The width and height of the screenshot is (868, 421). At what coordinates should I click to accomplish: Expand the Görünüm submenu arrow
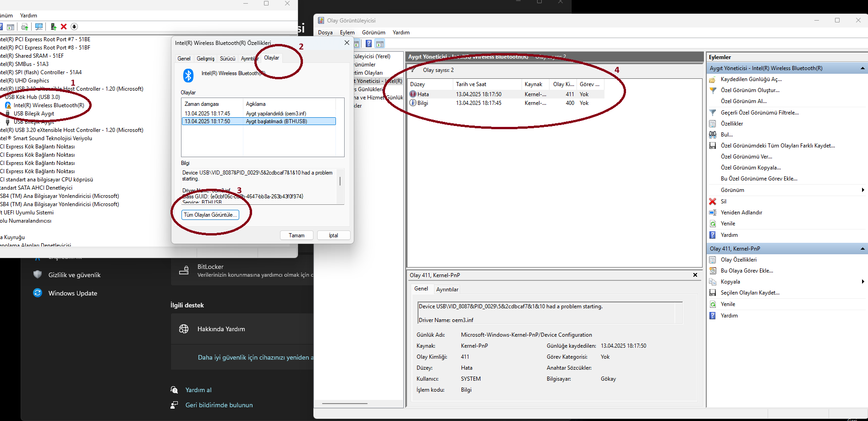pos(863,190)
